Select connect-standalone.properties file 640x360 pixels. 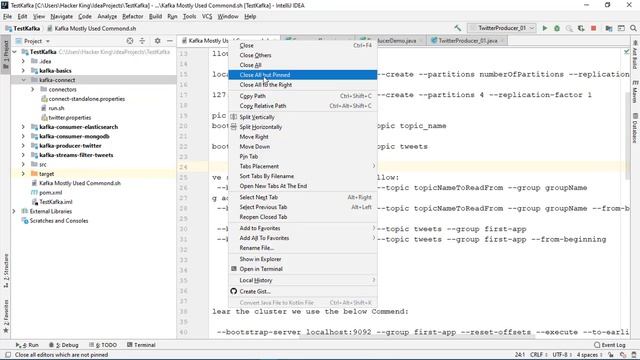(x=87, y=99)
